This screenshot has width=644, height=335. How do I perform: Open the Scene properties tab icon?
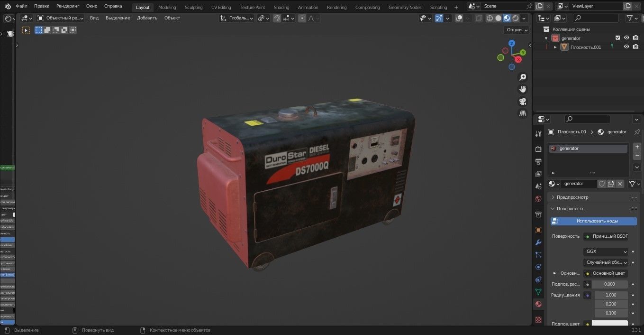tap(538, 186)
